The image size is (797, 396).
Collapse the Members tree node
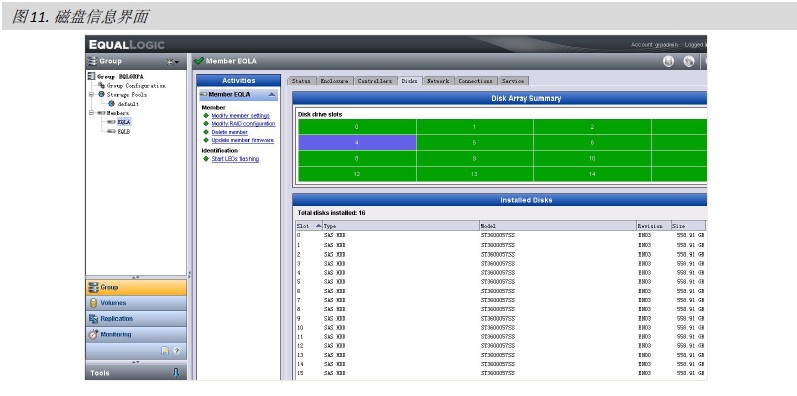[92, 113]
